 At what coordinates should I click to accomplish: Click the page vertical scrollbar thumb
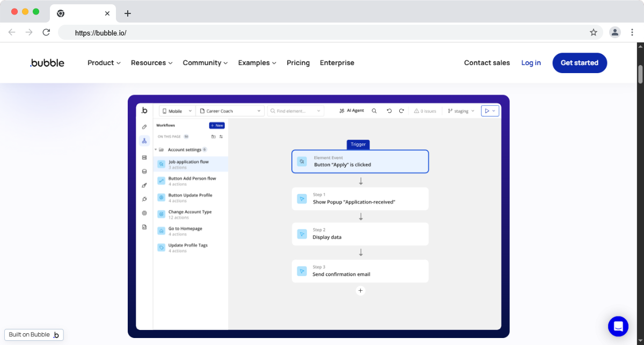pos(640,74)
